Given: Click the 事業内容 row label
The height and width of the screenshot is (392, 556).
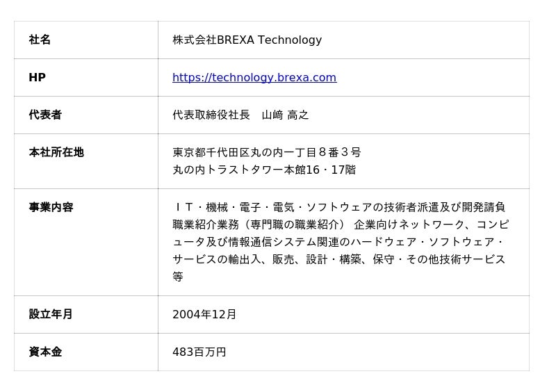Looking at the screenshot, I should (51, 207).
